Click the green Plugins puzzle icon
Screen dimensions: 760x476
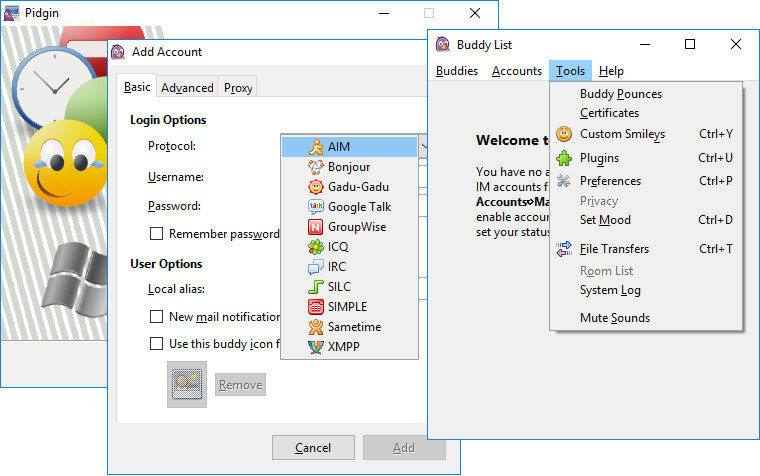point(564,158)
